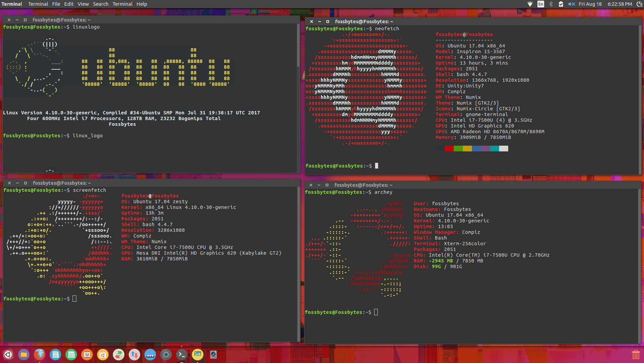This screenshot has width=644, height=363.
Task: Open the power session menu in panel
Action: pos(639,4)
